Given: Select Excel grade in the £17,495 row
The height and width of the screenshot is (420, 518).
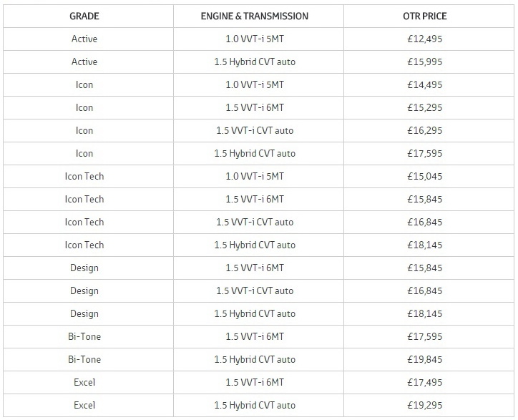Looking at the screenshot, I should [84, 382].
